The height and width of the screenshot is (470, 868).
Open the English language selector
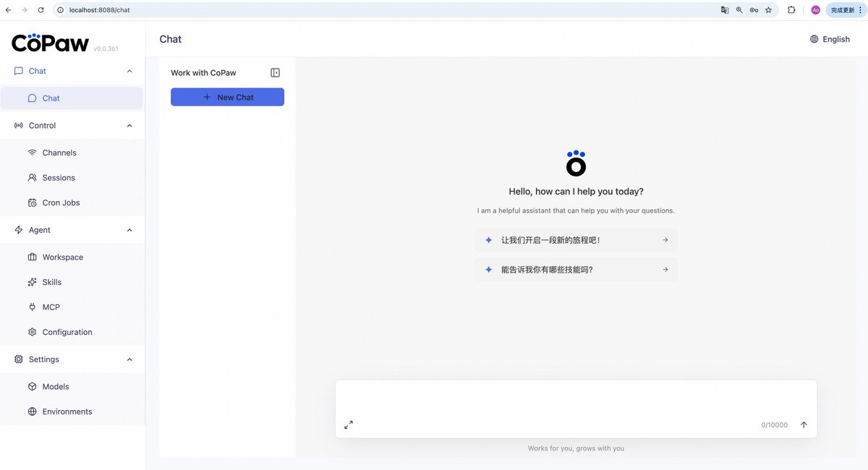tap(830, 39)
